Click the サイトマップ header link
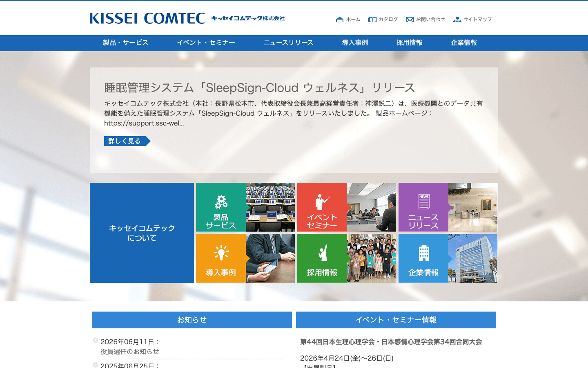This screenshot has width=588, height=368. coord(478,19)
